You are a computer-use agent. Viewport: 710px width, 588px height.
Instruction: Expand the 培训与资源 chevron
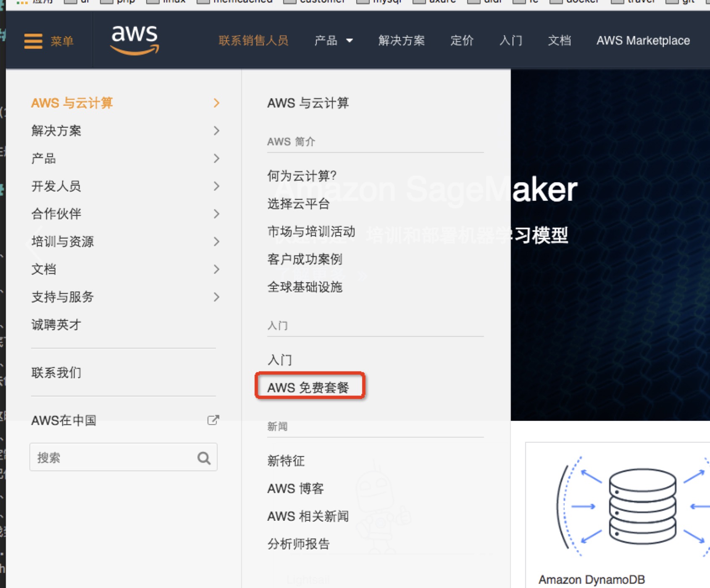click(216, 241)
